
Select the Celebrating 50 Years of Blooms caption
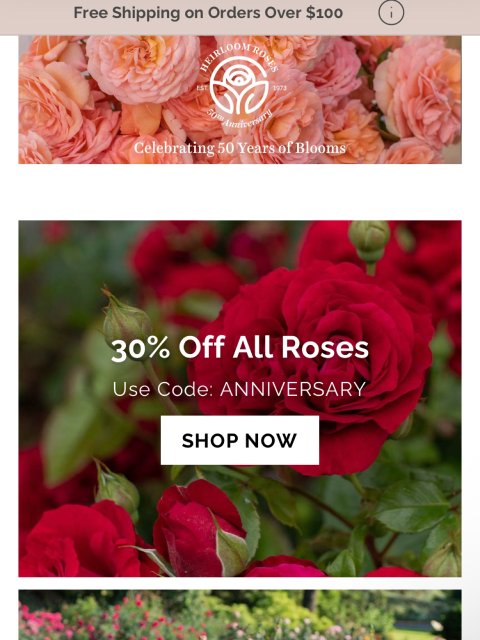tap(240, 148)
